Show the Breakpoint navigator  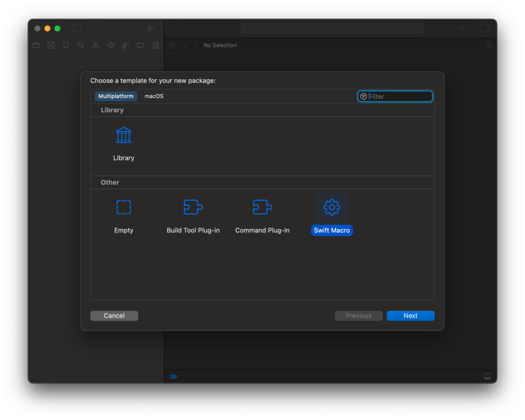[x=140, y=45]
